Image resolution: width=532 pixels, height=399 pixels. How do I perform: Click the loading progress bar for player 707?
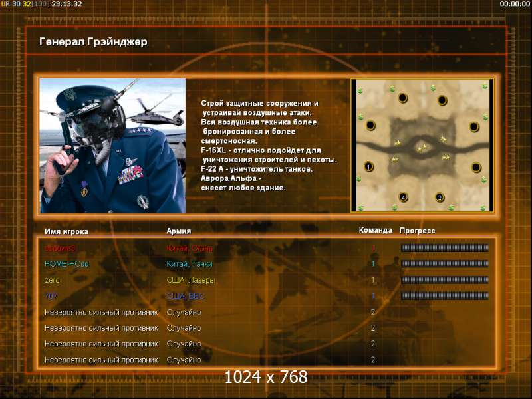coord(444,296)
